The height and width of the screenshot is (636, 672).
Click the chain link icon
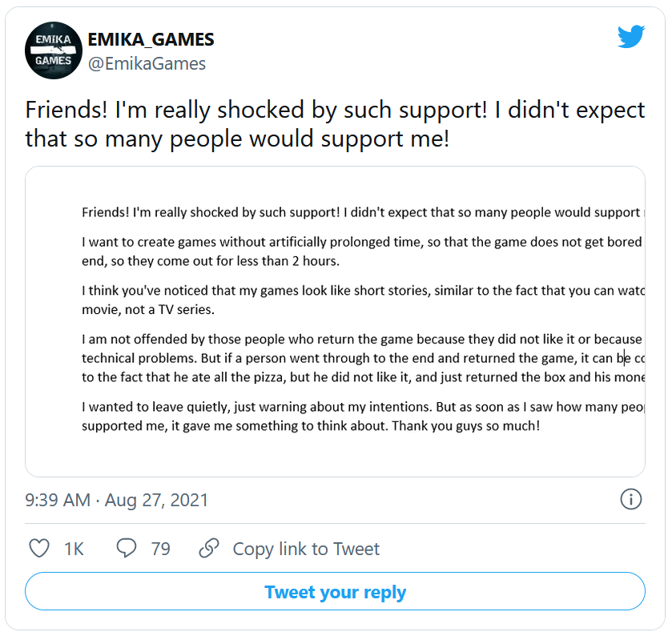(209, 548)
